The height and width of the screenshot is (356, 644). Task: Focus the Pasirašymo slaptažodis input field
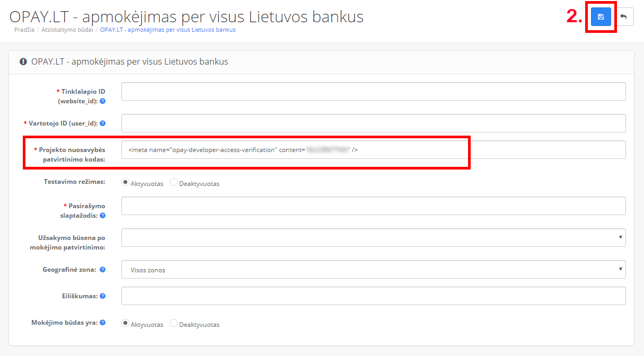[374, 206]
